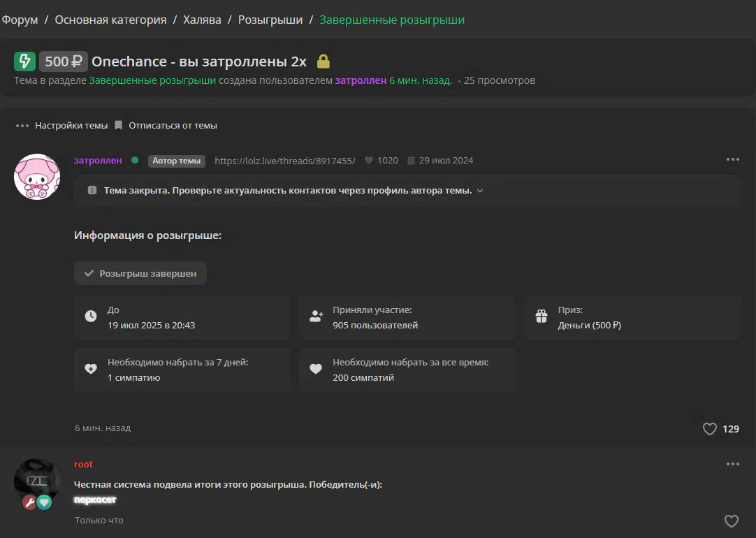Click the 1020 likes count
756x538 pixels.
point(388,161)
